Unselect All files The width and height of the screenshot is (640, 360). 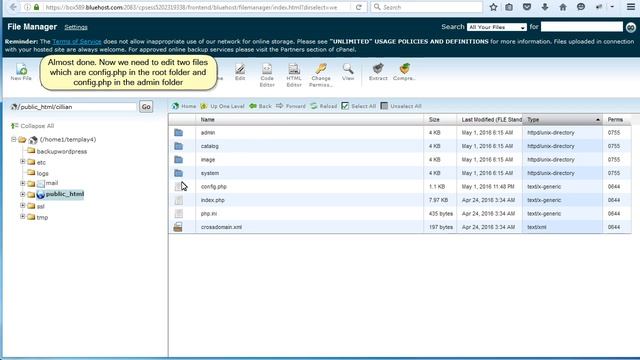click(401, 106)
